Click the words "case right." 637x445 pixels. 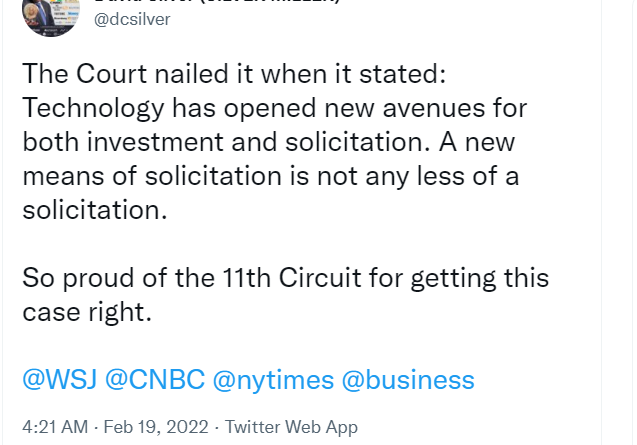[87, 311]
